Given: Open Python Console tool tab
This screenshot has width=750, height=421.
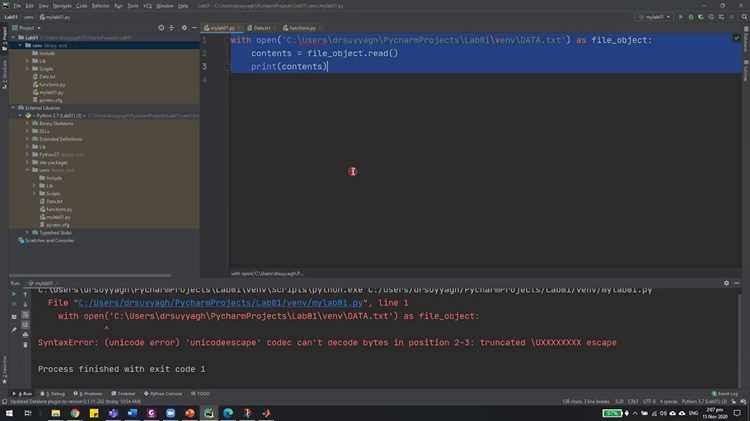Looking at the screenshot, I should point(164,394).
